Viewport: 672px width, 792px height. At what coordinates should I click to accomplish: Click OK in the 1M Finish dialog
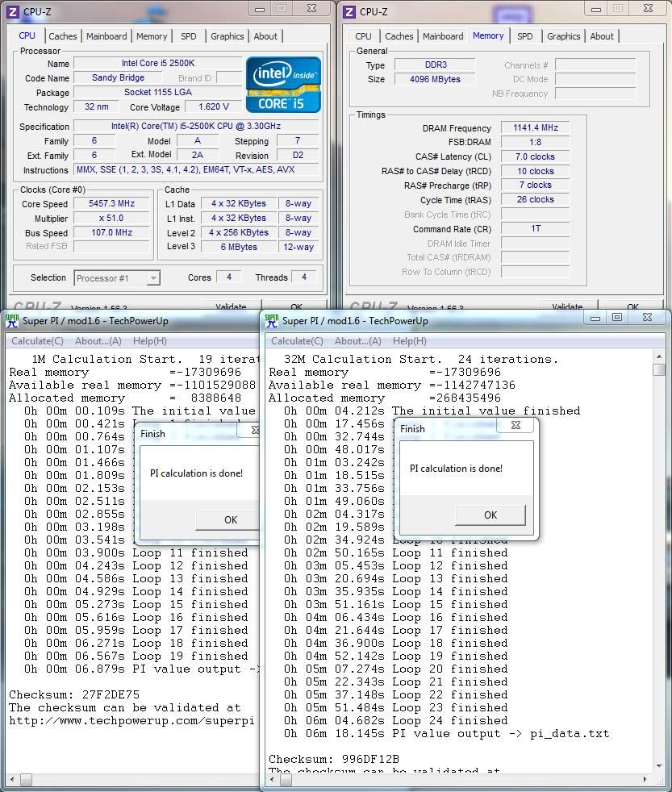point(227,519)
